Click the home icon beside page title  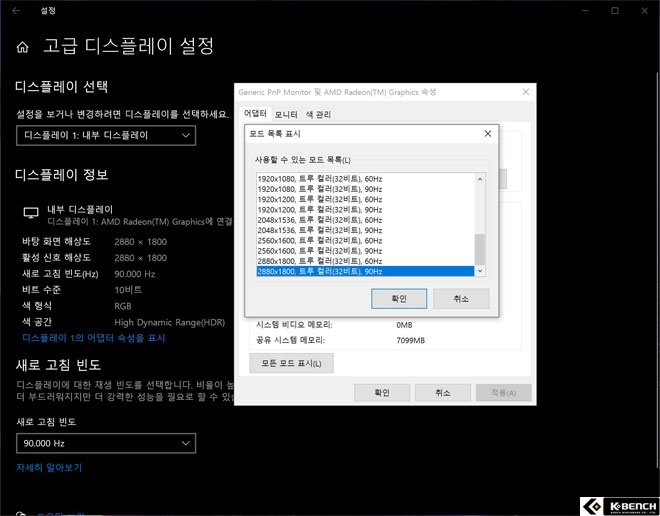click(22, 47)
